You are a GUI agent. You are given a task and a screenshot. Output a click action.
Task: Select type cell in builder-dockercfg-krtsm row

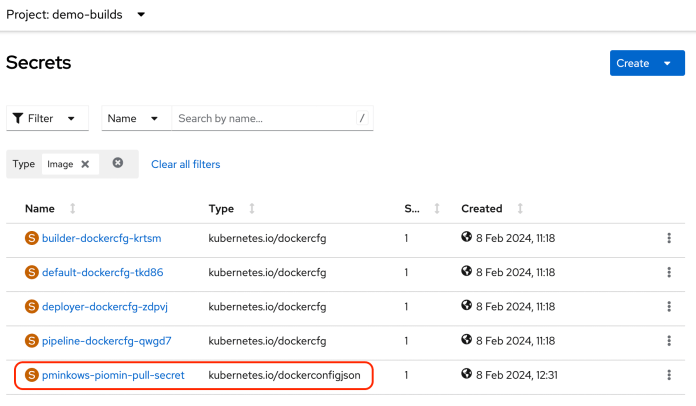267,238
